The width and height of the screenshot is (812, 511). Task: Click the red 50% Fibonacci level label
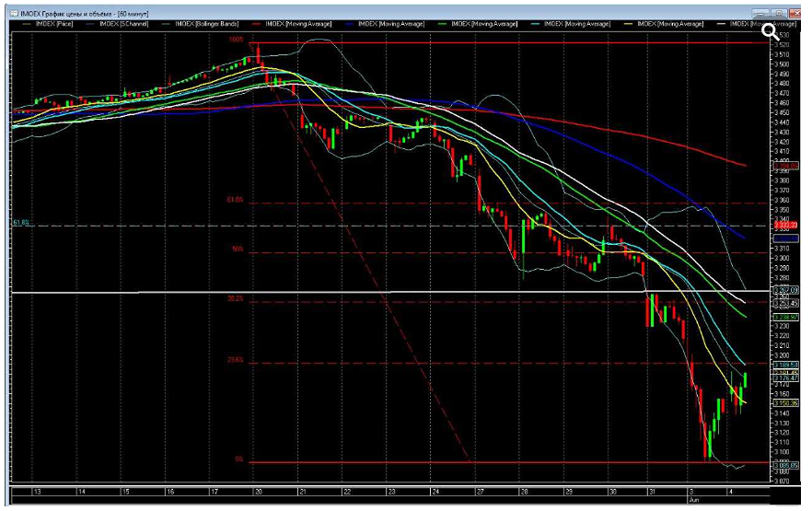tap(238, 249)
